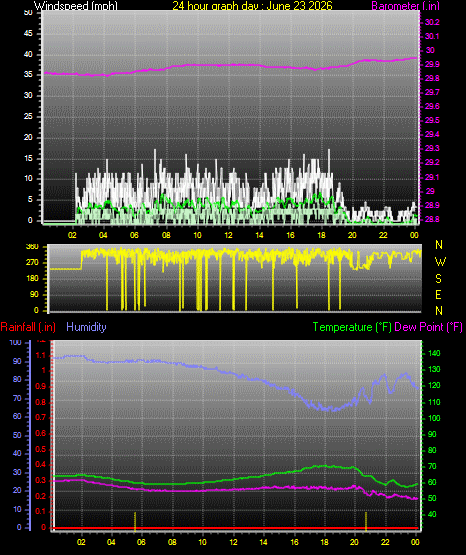Click the 0.5 rainfall axis value
This screenshot has height=555, width=466.
41,449
